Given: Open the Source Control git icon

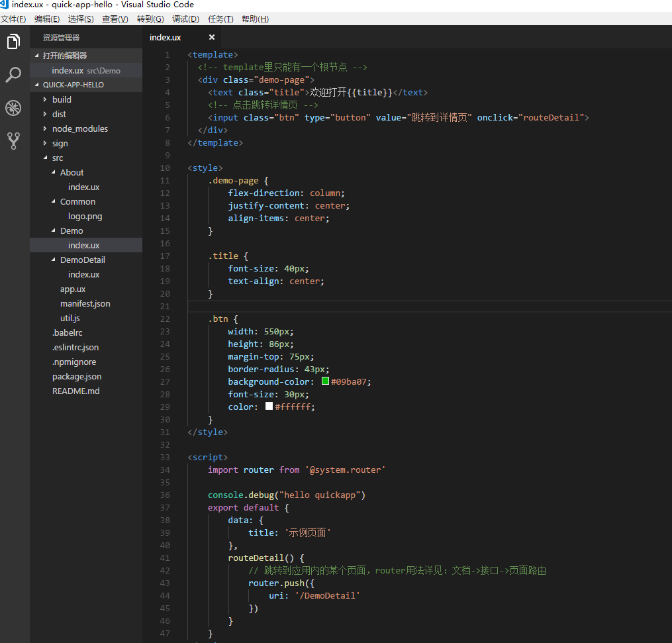Looking at the screenshot, I should 13,140.
